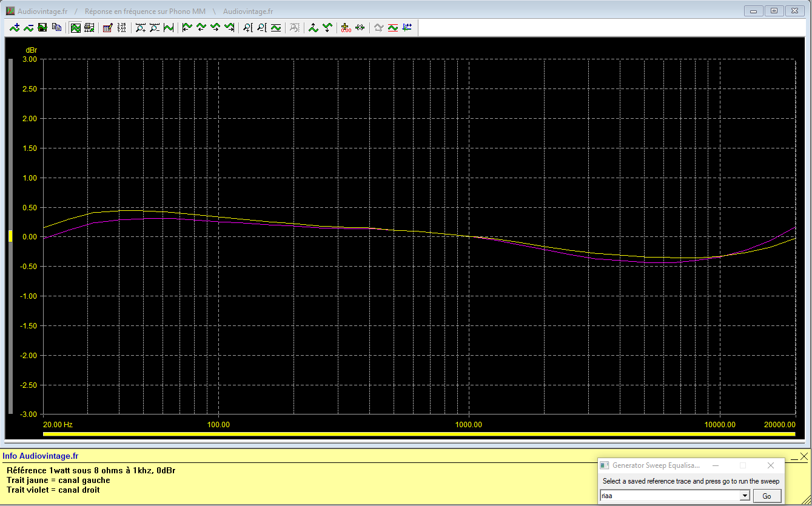Click the vertical zoom out magnifier icon
812x506 pixels.
(261, 27)
